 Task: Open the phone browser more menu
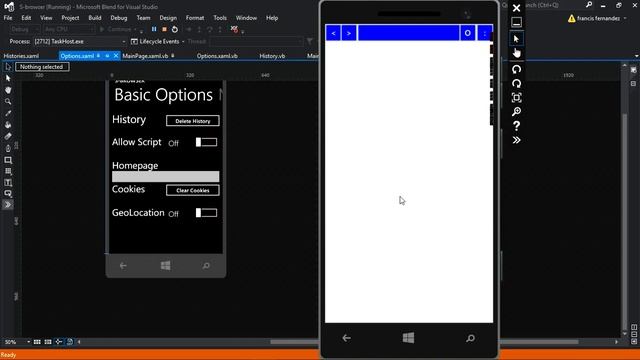click(x=484, y=33)
